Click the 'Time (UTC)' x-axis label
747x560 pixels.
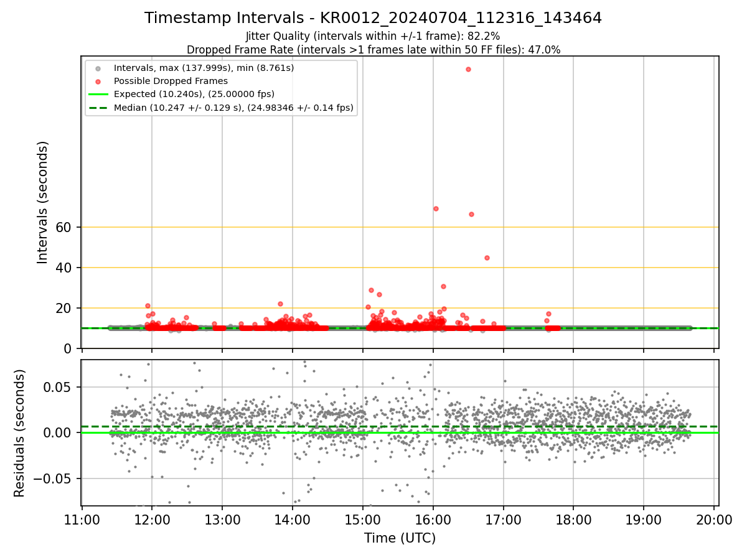[400, 538]
